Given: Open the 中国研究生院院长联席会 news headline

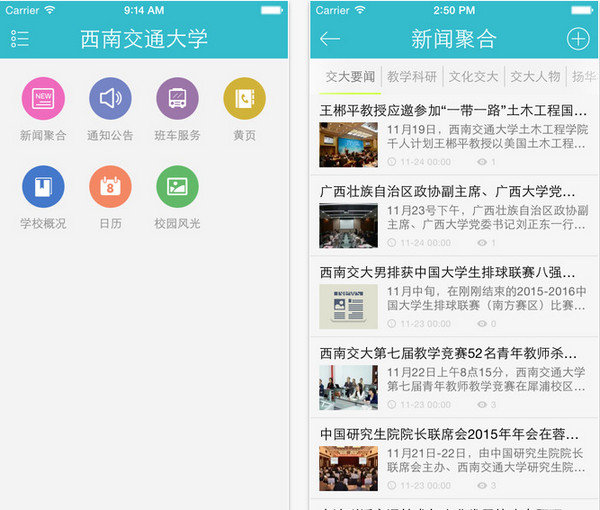Looking at the screenshot, I should tap(449, 435).
